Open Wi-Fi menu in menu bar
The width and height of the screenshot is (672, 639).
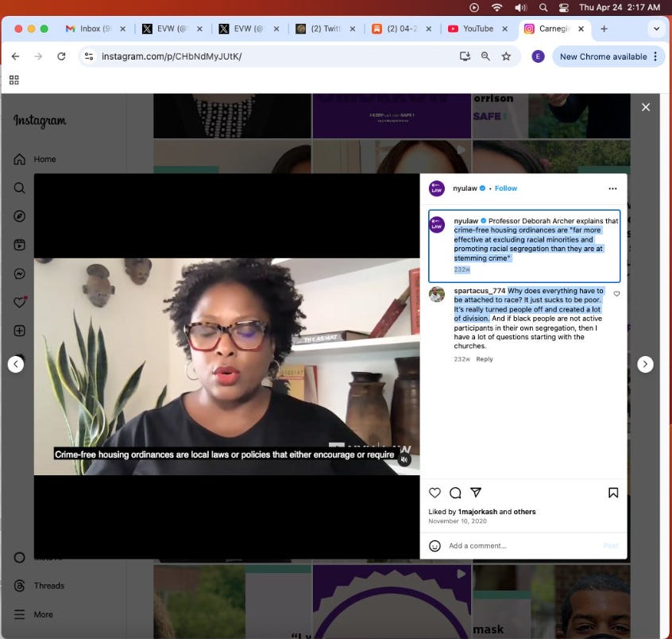[496, 7]
